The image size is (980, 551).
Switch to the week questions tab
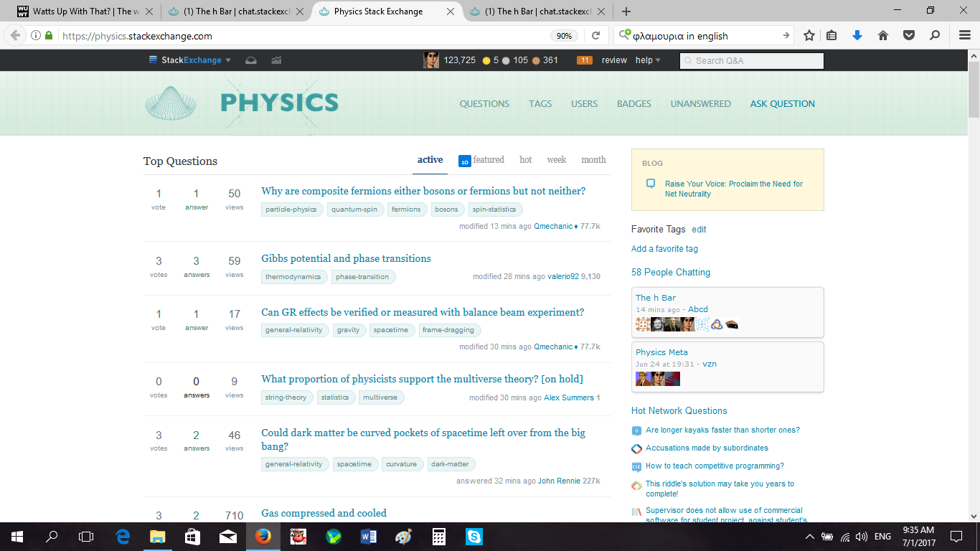click(x=557, y=160)
